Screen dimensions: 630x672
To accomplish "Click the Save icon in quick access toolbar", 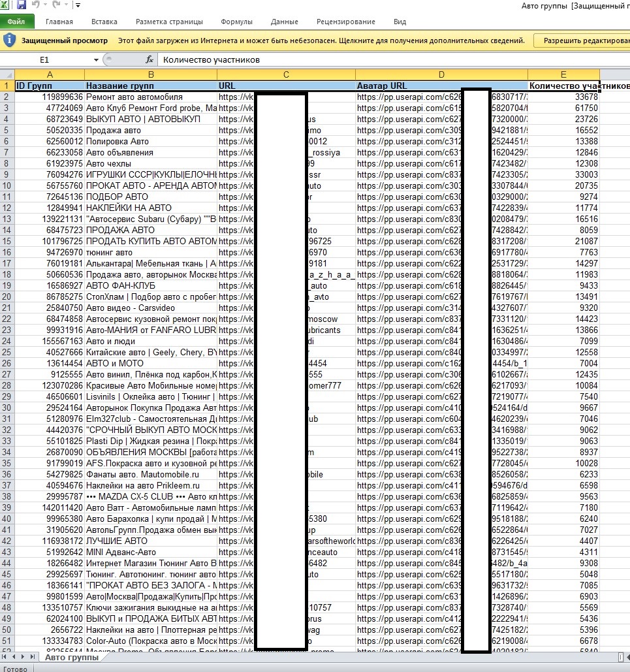I will [x=22, y=5].
